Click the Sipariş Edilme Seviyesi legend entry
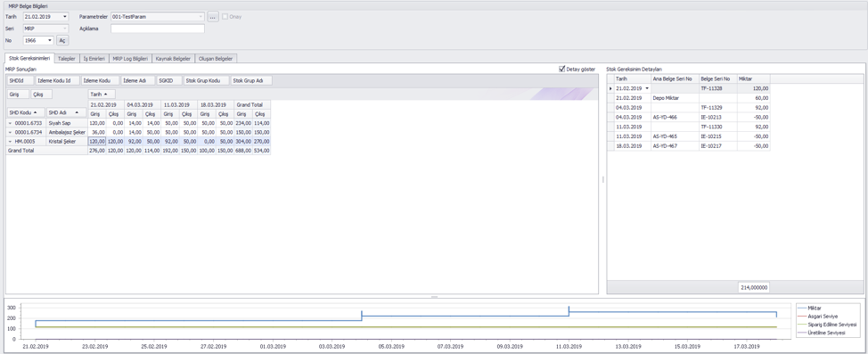868x354 pixels. [x=826, y=324]
